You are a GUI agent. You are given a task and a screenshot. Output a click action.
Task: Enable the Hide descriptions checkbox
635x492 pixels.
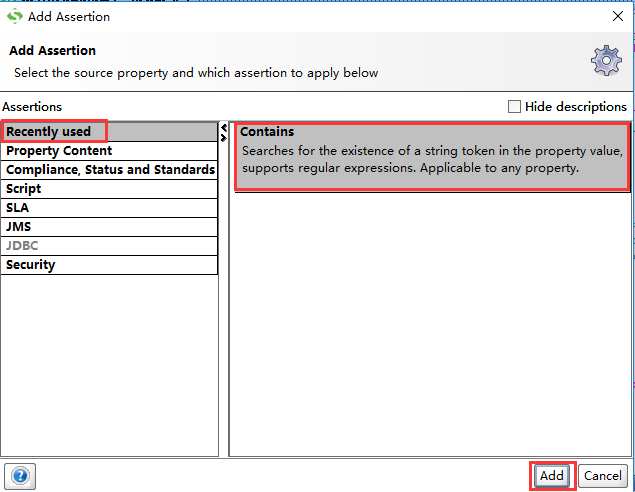[514, 107]
